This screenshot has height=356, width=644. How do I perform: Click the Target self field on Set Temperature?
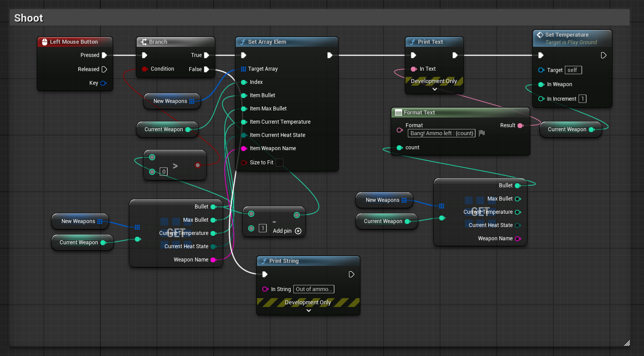pos(573,70)
